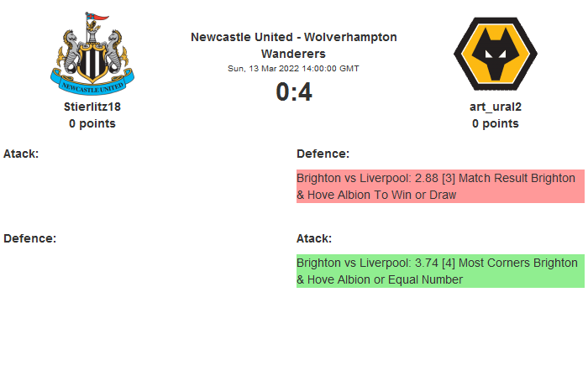The image size is (588, 386).
Task: Click the 0:4 match score
Action: pos(293,91)
